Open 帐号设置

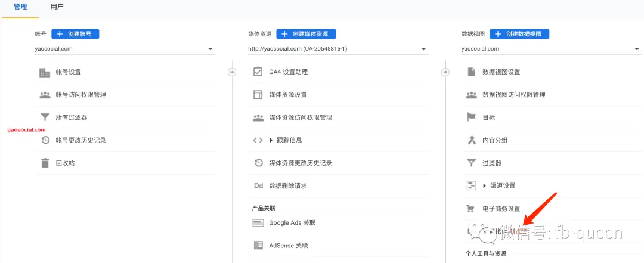pyautogui.click(x=68, y=72)
